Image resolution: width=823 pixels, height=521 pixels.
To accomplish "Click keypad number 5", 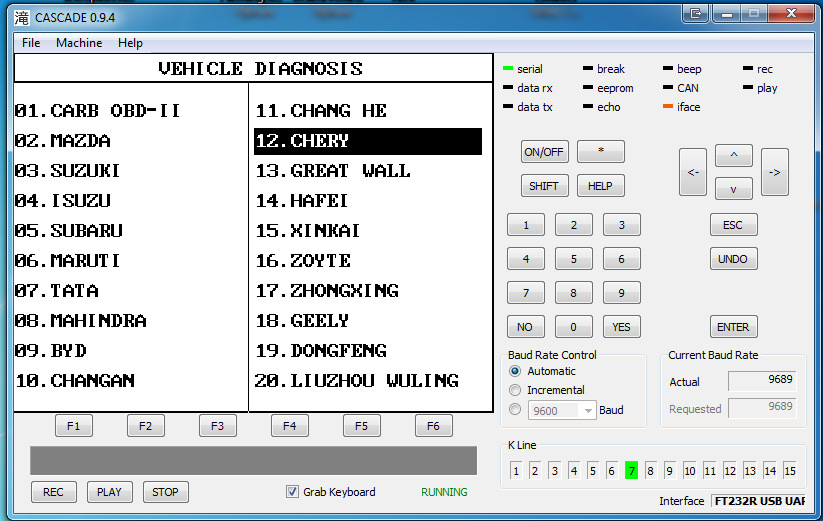I will pyautogui.click(x=574, y=259).
